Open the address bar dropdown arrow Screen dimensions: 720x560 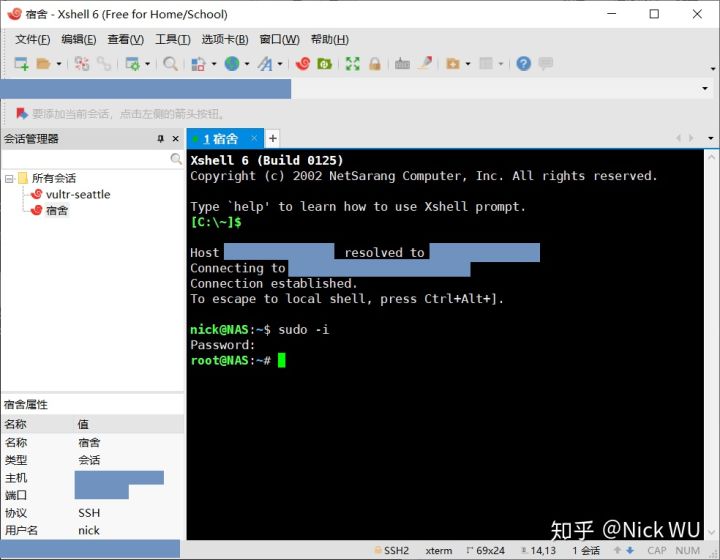pyautogui.click(x=705, y=88)
